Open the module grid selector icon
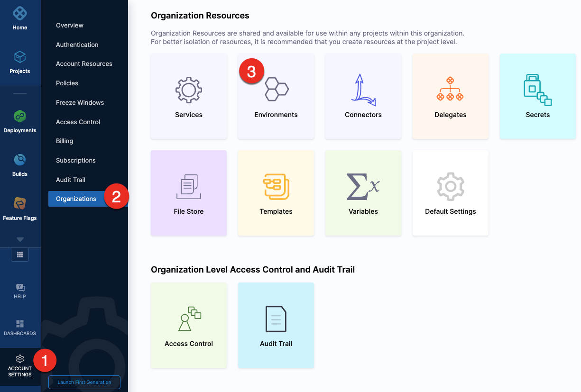This screenshot has width=581, height=392. tap(20, 255)
